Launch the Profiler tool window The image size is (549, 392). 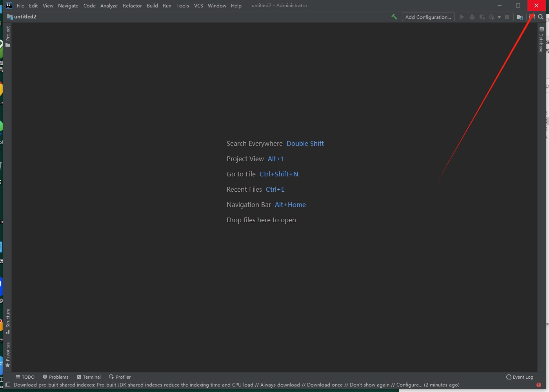pyautogui.click(x=120, y=377)
